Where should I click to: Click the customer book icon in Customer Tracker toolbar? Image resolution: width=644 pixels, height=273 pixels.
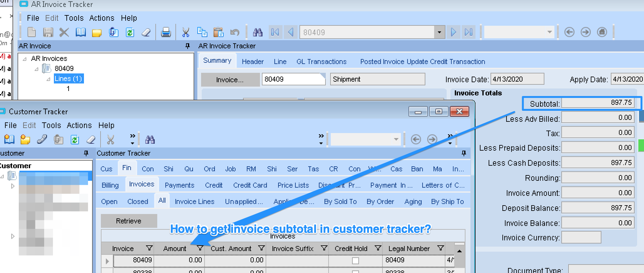[x=9, y=139]
